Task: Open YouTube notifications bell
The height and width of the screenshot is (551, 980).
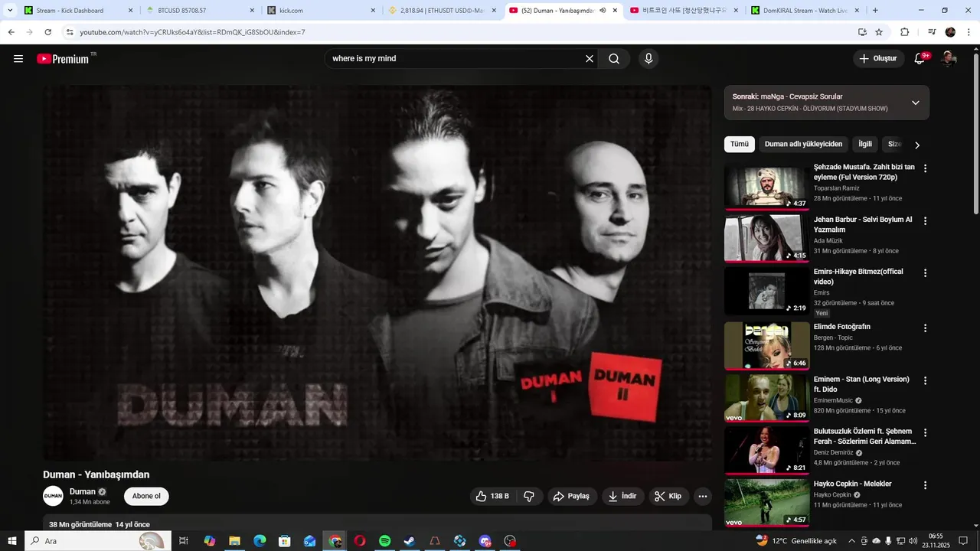Action: (x=921, y=59)
